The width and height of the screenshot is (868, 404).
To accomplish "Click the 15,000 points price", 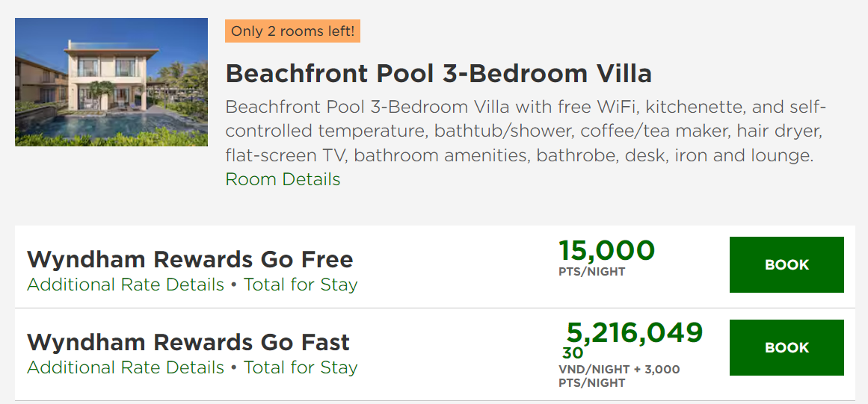I will tap(606, 250).
